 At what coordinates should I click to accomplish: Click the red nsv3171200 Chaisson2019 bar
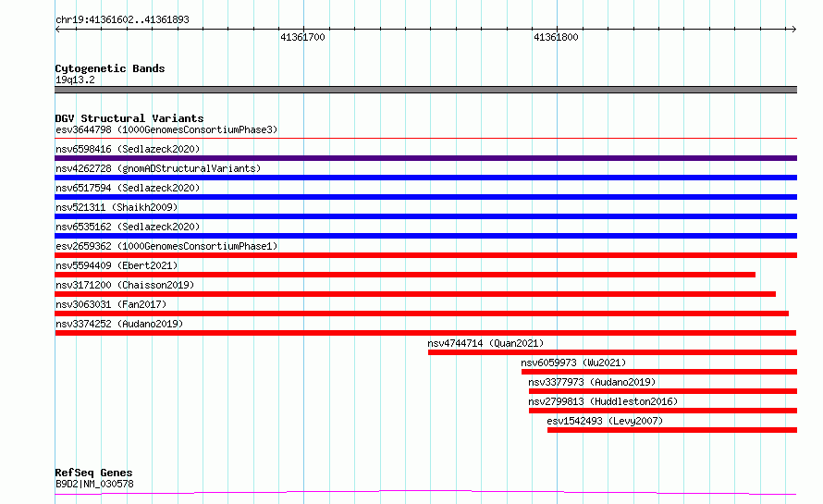(x=415, y=294)
